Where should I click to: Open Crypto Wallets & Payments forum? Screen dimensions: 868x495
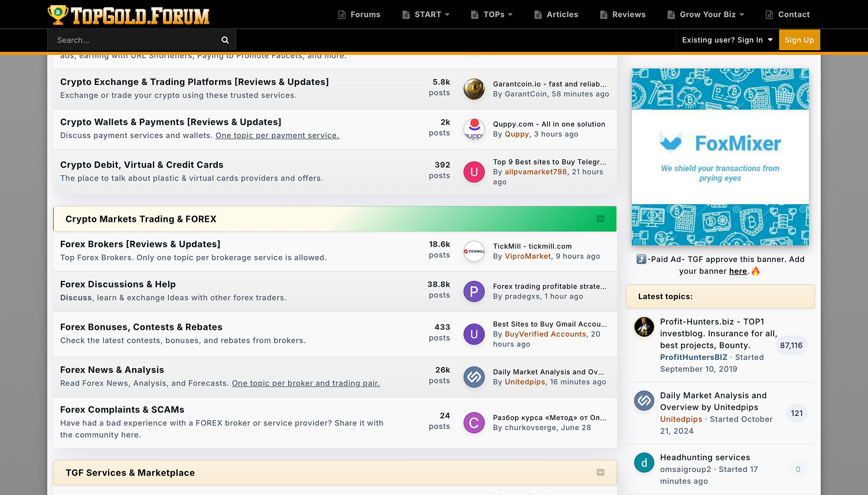tap(171, 122)
